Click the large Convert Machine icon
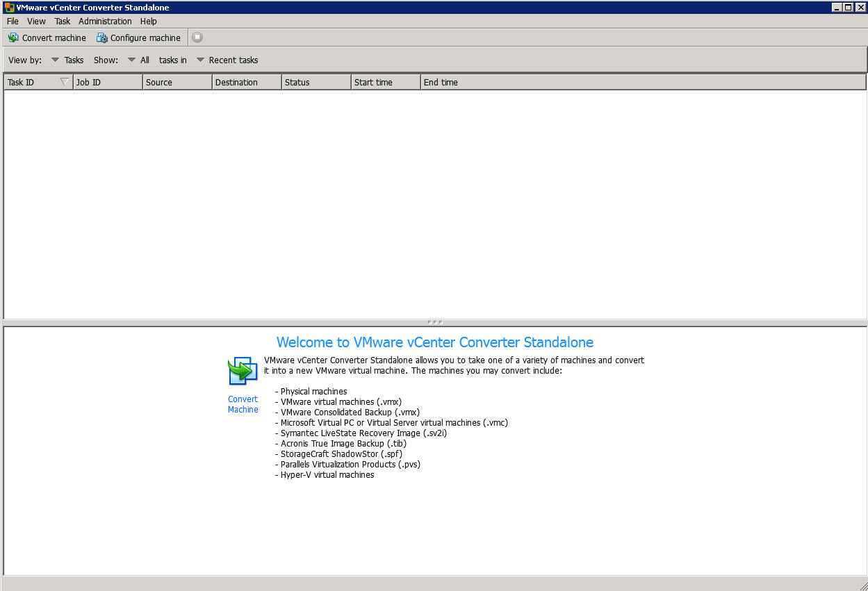The width and height of the screenshot is (868, 591). click(x=243, y=372)
